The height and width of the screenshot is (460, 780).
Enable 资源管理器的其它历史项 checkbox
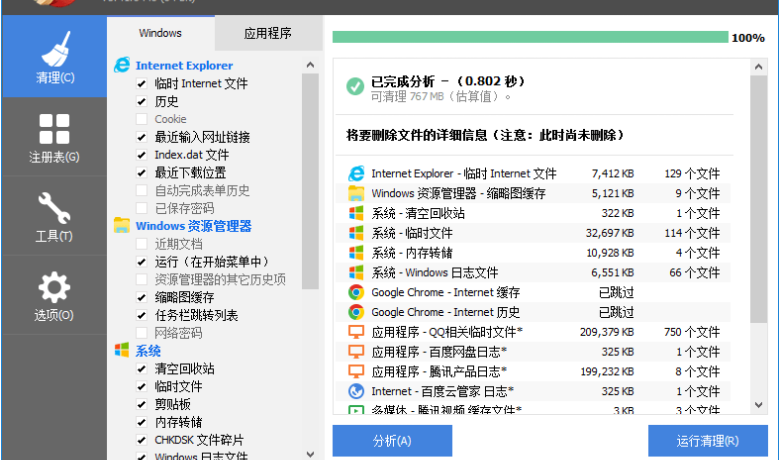click(x=142, y=279)
